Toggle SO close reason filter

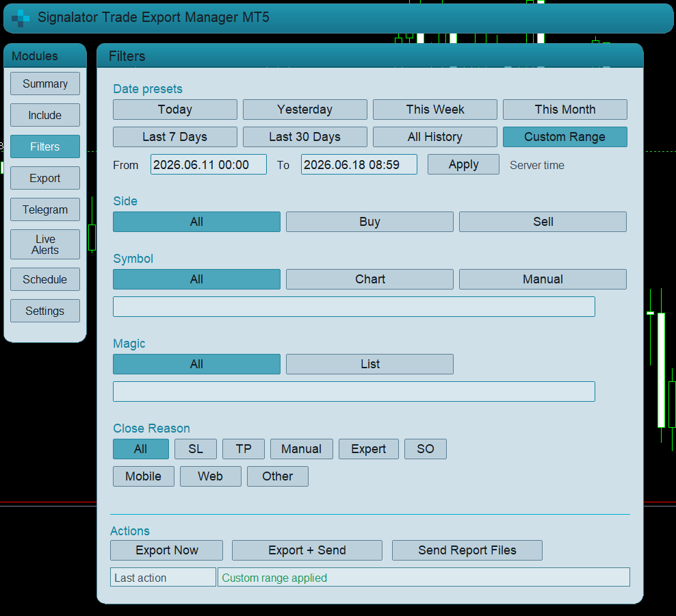426,449
